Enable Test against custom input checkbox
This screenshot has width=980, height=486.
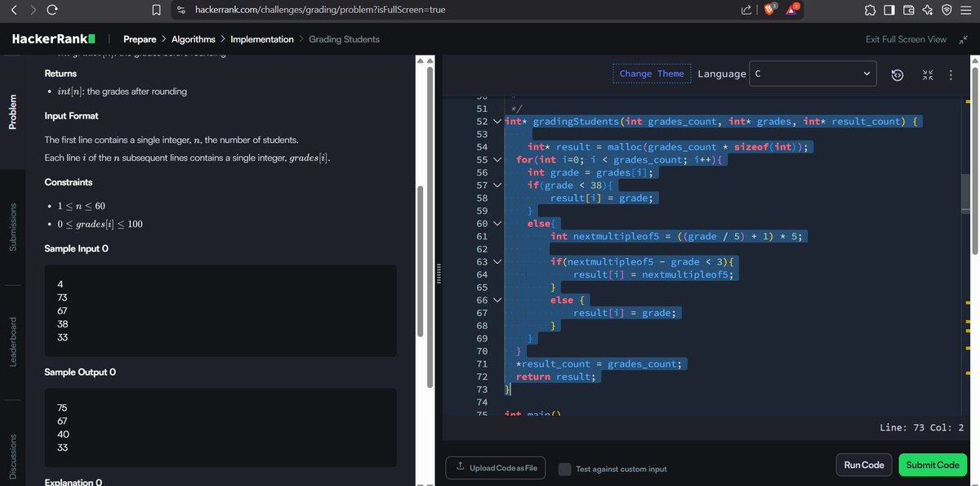[x=564, y=469]
